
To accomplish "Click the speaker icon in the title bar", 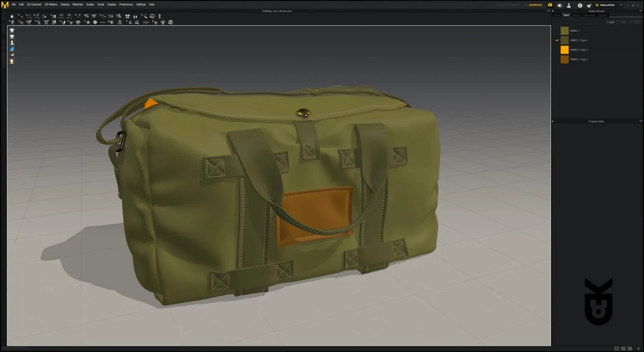I will coord(560,5).
